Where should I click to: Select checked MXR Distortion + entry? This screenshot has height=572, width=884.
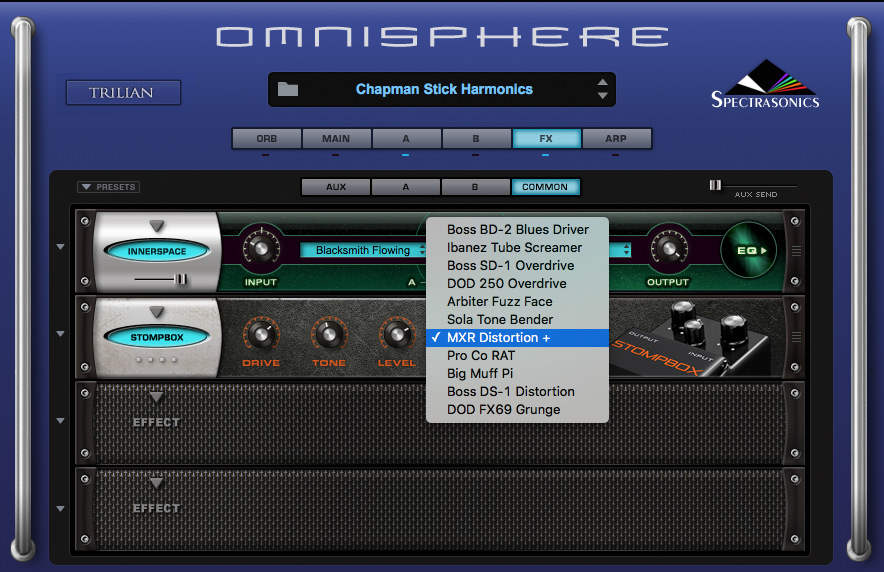tap(518, 338)
